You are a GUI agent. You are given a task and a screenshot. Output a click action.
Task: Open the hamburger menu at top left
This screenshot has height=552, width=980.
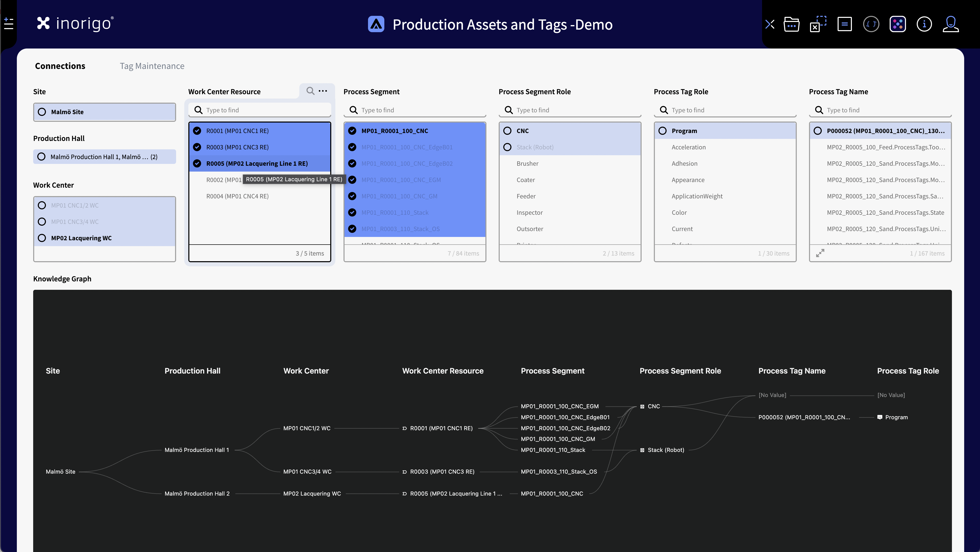click(x=8, y=23)
